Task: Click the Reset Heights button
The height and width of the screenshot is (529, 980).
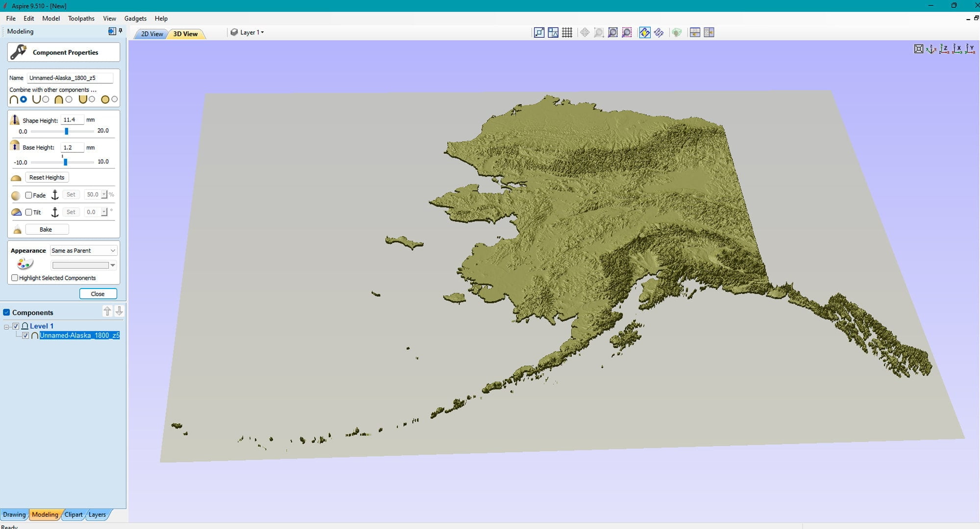Action: point(47,177)
